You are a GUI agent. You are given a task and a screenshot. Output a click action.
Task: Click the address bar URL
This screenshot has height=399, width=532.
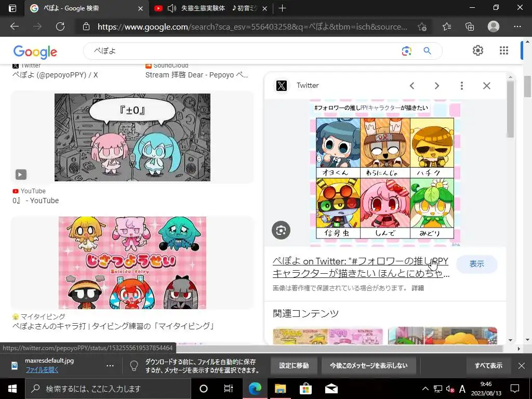coord(252,27)
